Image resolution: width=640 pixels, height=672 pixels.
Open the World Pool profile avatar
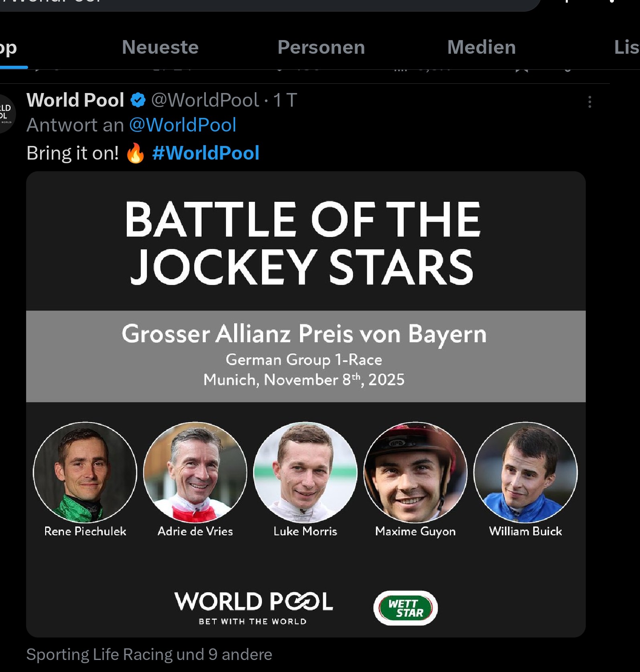pos(6,114)
